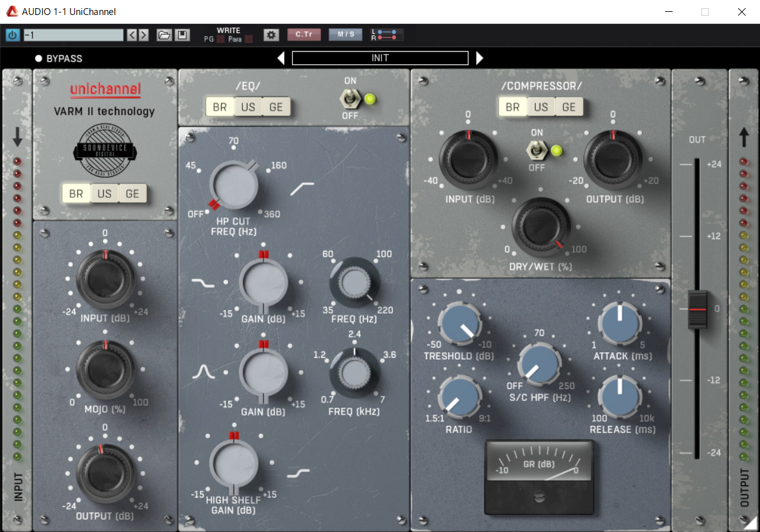Click the low shelf curve icon

point(203,283)
